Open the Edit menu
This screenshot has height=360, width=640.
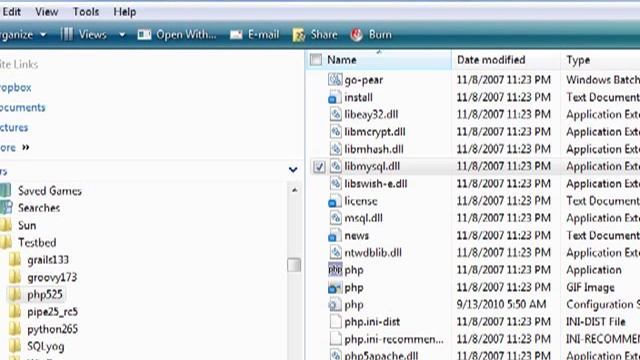coord(11,12)
